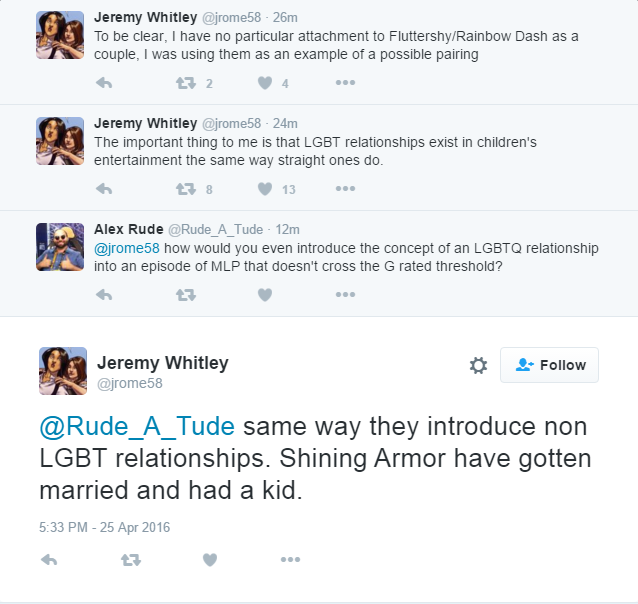This screenshot has height=604, width=638.
Task: Like the tweet with 13 likes
Action: 265,188
